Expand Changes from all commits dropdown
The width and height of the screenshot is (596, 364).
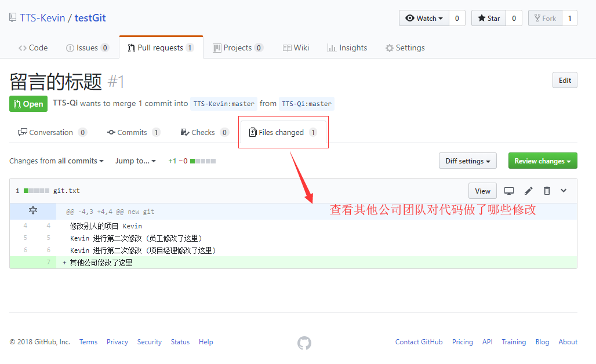[x=56, y=161]
